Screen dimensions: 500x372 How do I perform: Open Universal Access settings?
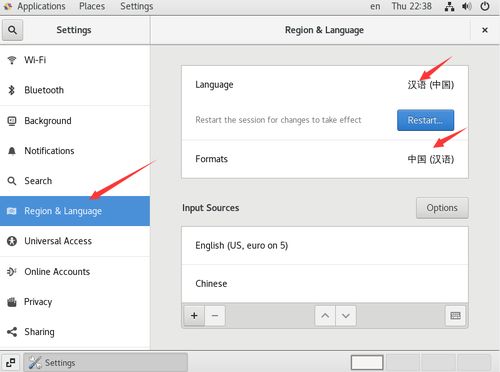(x=75, y=241)
